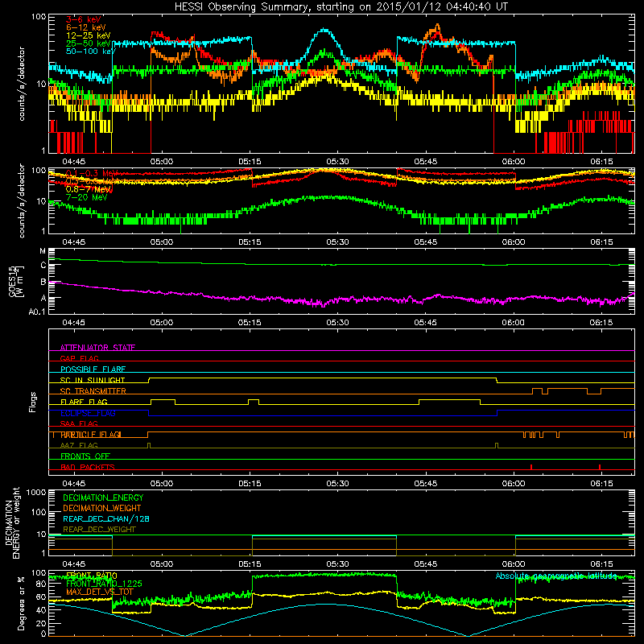The height and width of the screenshot is (644, 644).
Task: Select the blue ECLIPSE_FLAG label
Action: [88, 413]
